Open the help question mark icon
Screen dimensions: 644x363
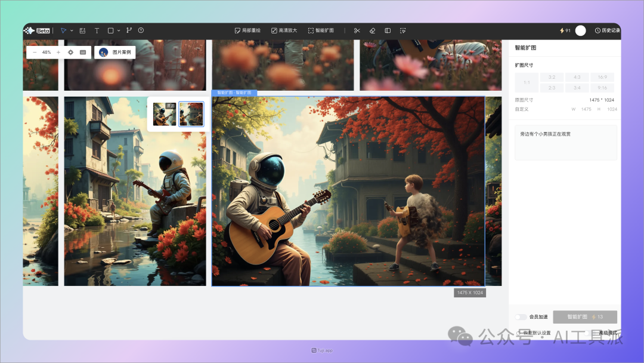pyautogui.click(x=141, y=30)
